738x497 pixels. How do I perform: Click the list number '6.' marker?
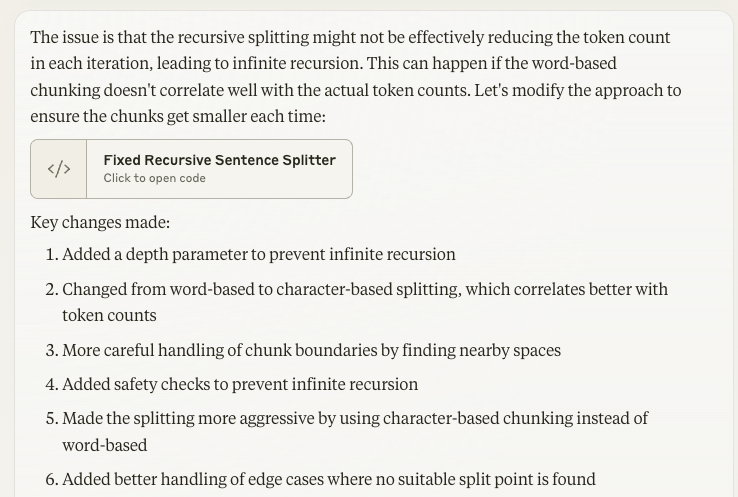[52, 479]
